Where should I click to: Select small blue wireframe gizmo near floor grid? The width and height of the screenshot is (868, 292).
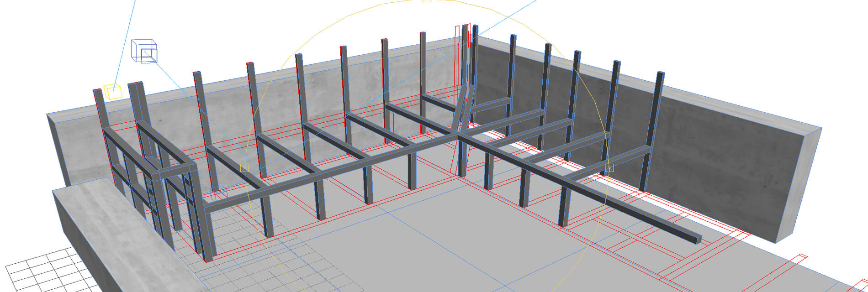218,193
